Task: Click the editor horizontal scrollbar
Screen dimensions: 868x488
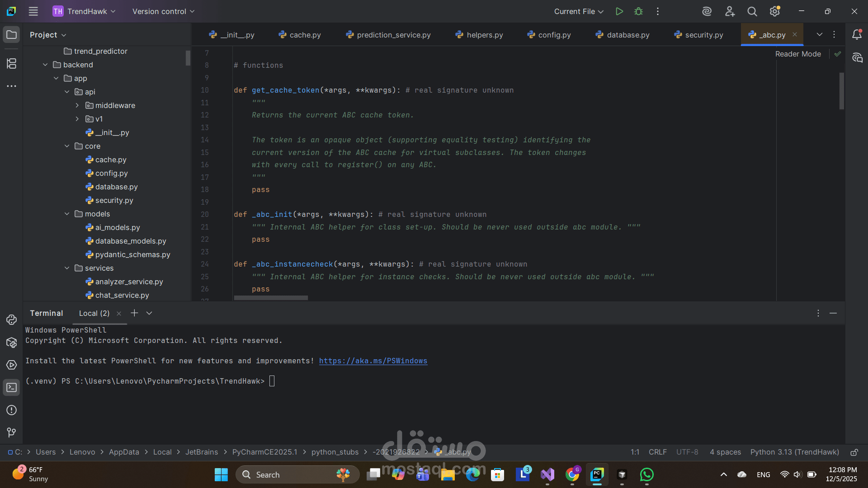Action: [x=271, y=298]
